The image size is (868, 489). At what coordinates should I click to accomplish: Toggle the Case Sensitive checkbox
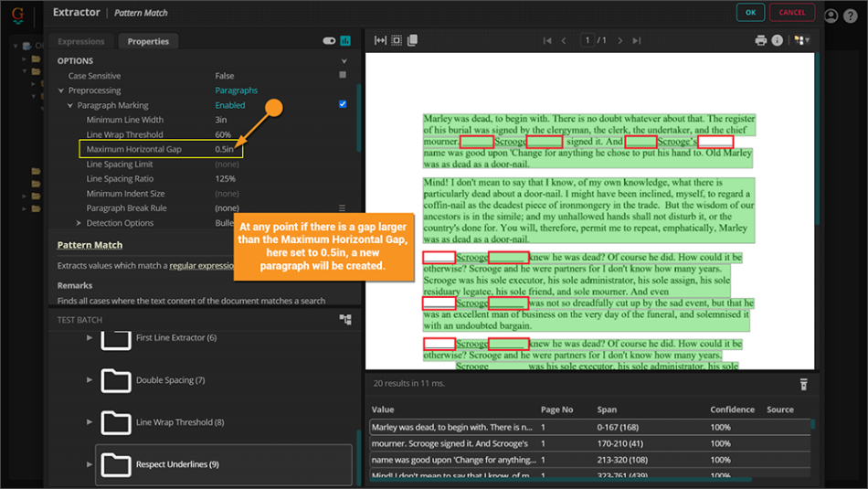pyautogui.click(x=343, y=75)
